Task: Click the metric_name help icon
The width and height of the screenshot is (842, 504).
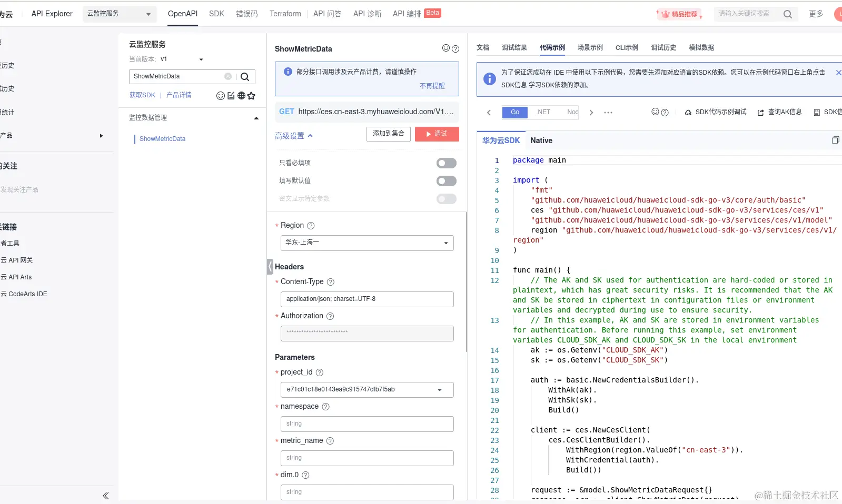Action: click(330, 441)
